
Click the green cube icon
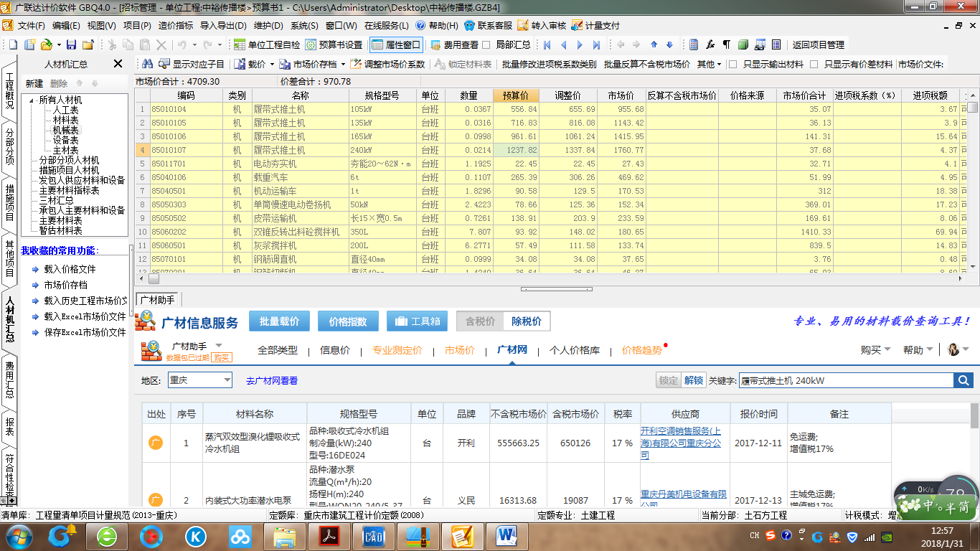pyautogui.click(x=743, y=44)
